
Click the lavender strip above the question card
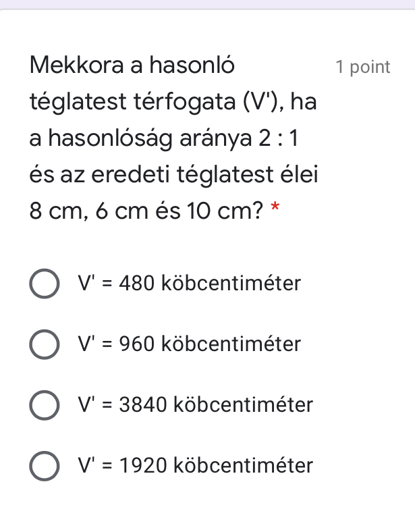207,4
